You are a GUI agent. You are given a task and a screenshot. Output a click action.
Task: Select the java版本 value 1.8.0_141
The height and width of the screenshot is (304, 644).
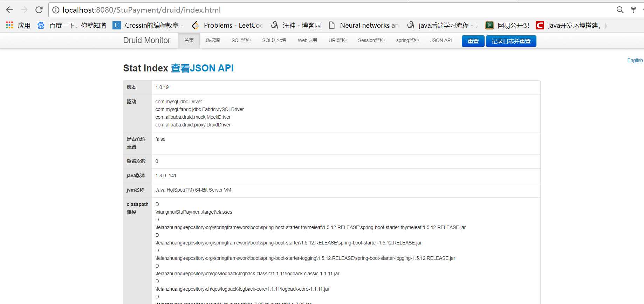[166, 175]
